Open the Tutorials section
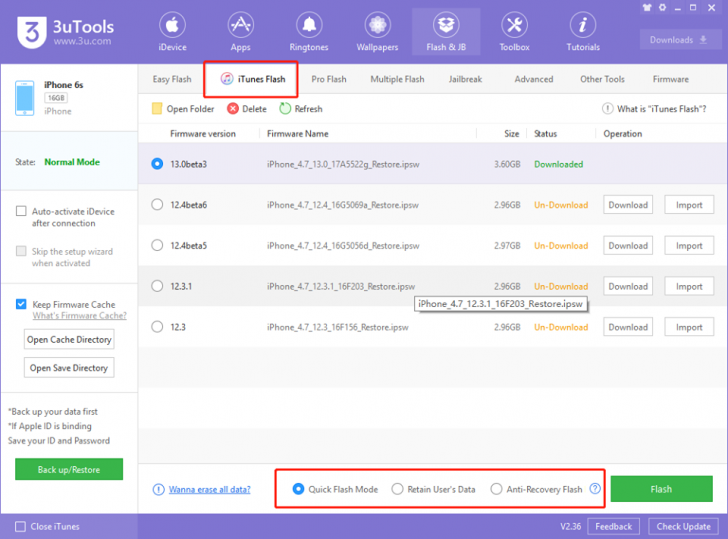Screen dimensions: 728x539 click(x=583, y=32)
